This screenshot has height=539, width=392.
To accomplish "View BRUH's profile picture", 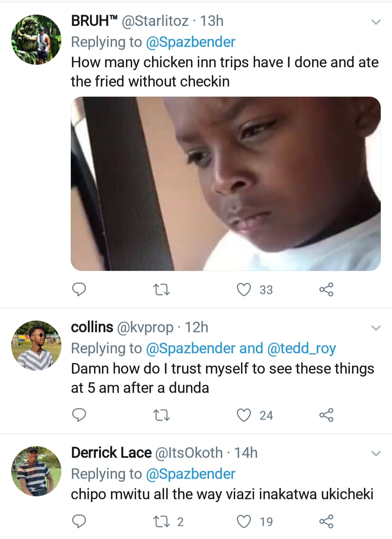I will (x=36, y=40).
